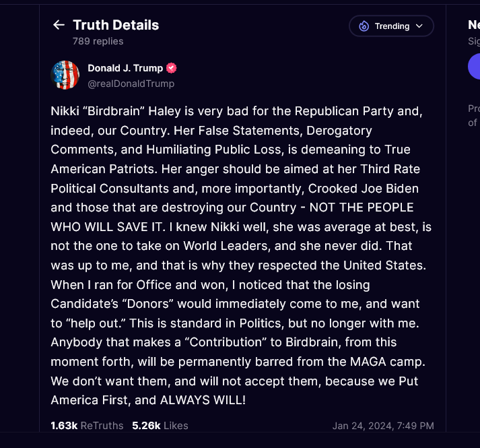480x448 pixels.
Task: Click the @realDonaldTrump handle
Action: (131, 84)
